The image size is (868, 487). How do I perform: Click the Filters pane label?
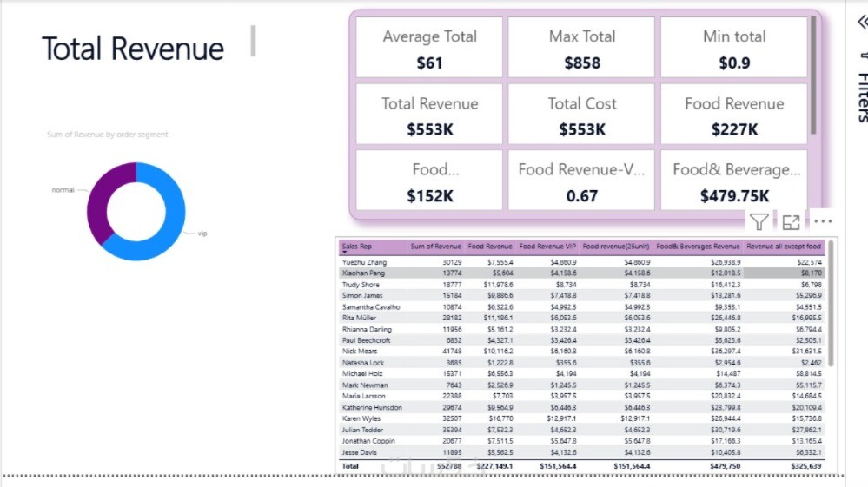(x=861, y=95)
